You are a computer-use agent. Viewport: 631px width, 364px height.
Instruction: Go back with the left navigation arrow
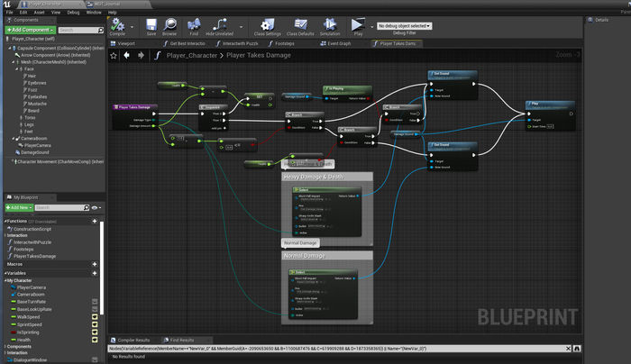[127, 55]
